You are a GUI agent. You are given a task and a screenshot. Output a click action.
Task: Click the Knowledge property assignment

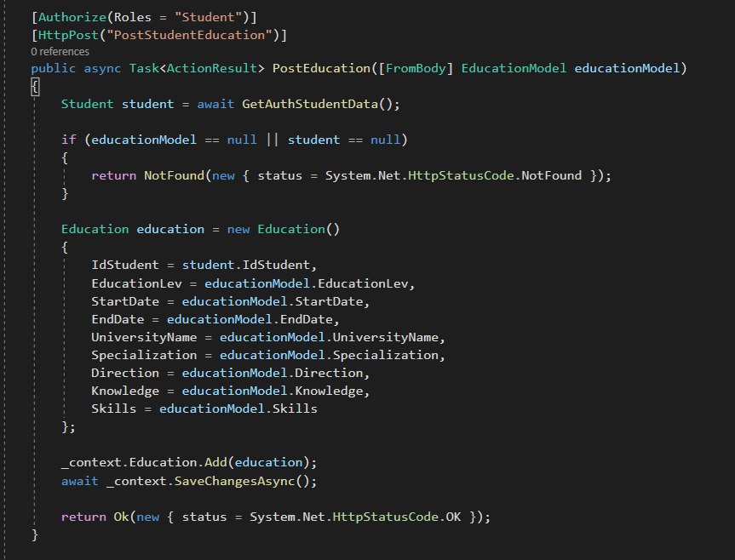click(x=230, y=391)
